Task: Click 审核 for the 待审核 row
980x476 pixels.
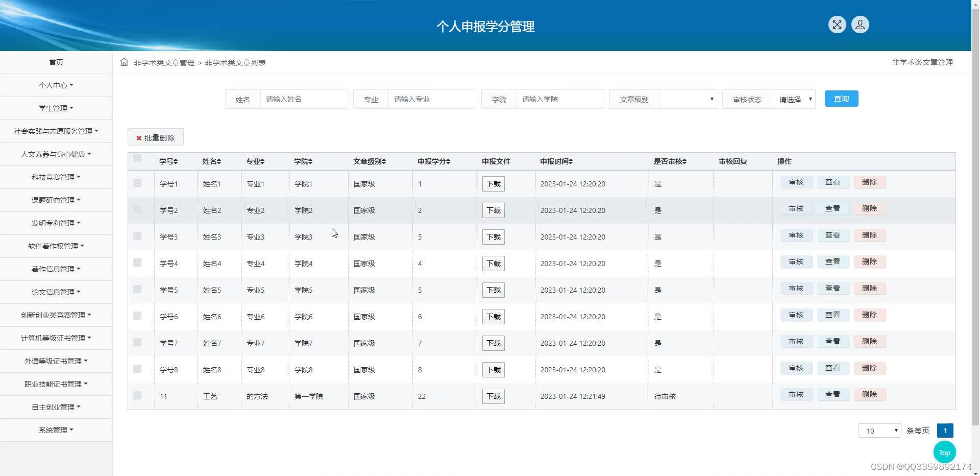Action: click(796, 394)
